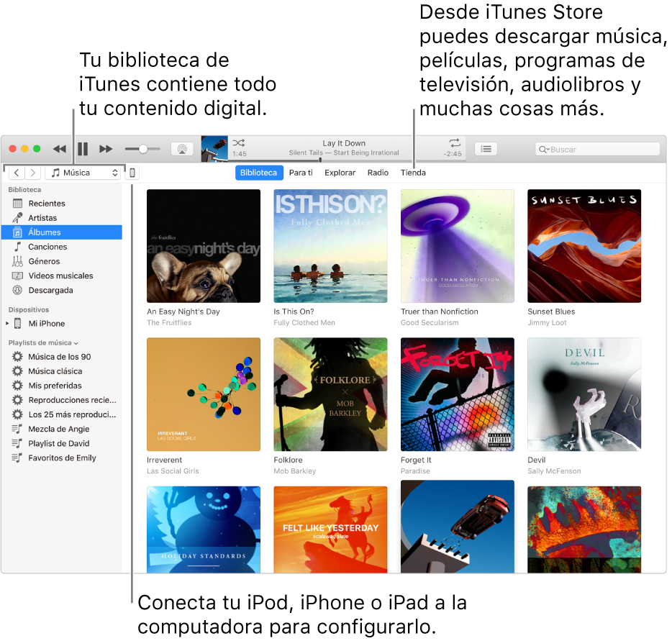The image size is (672, 641).
Task: Open the AirPlay output menu
Action: (182, 149)
